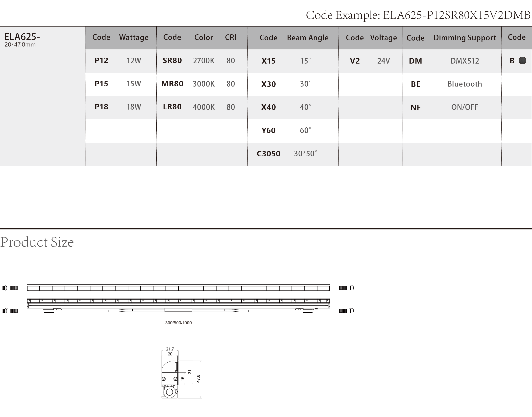Click the CRI column header

(x=231, y=37)
